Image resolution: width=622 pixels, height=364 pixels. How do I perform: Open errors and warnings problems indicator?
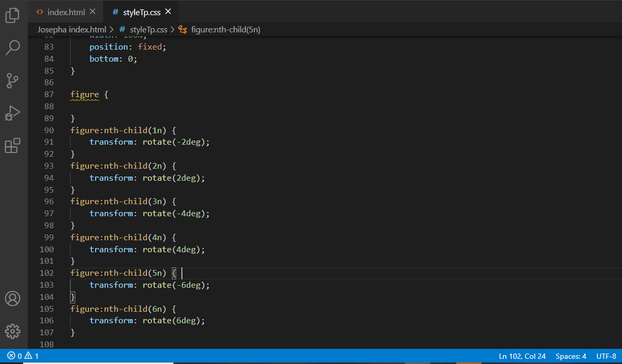[x=23, y=356]
